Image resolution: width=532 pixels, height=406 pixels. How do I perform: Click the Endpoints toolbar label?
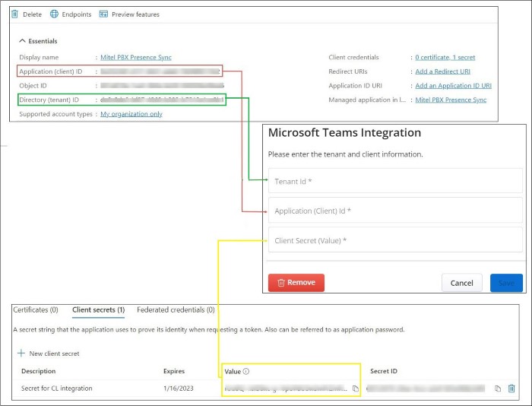tap(77, 14)
